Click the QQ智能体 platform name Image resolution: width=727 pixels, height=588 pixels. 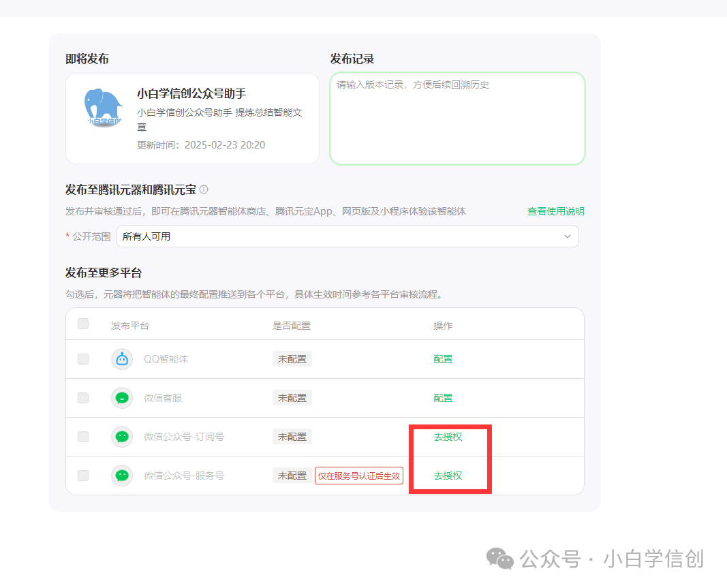click(166, 359)
